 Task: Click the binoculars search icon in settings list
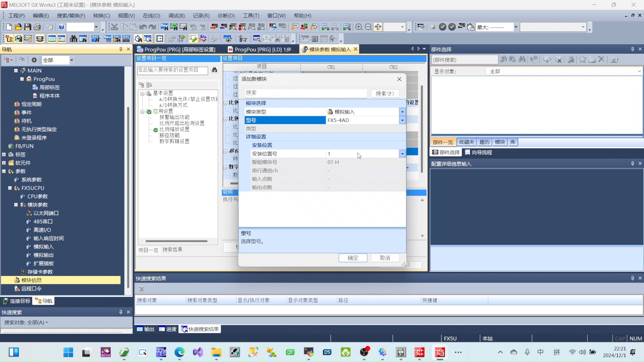(214, 70)
